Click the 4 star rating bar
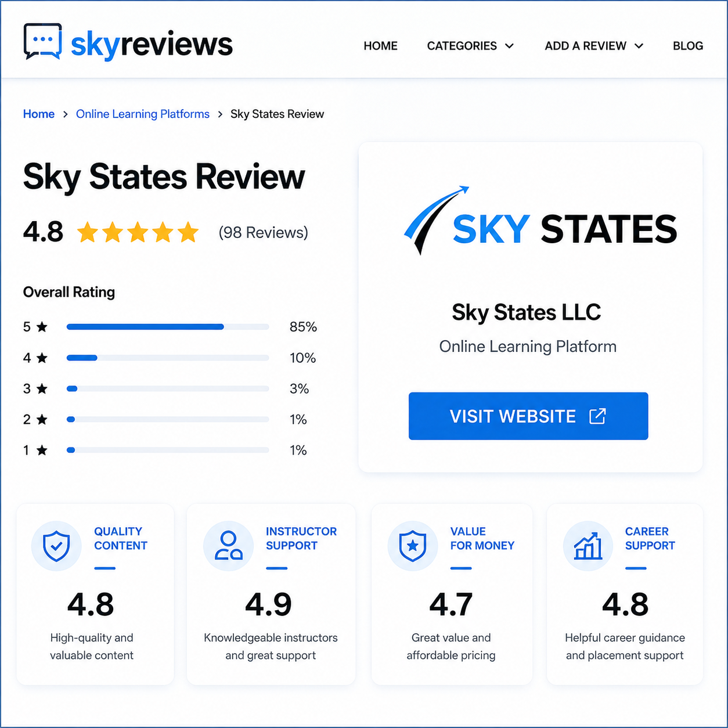This screenshot has height=728, width=728. [x=168, y=358]
